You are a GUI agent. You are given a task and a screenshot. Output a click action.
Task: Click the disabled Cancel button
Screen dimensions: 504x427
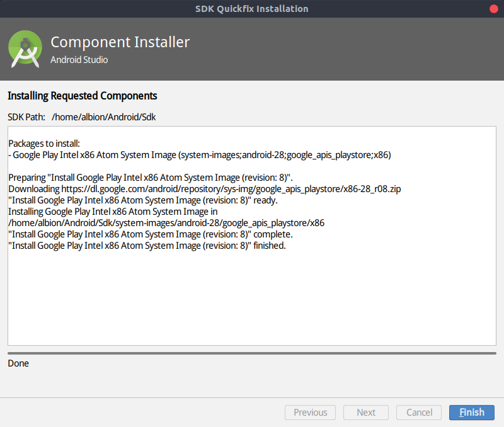[x=419, y=413]
